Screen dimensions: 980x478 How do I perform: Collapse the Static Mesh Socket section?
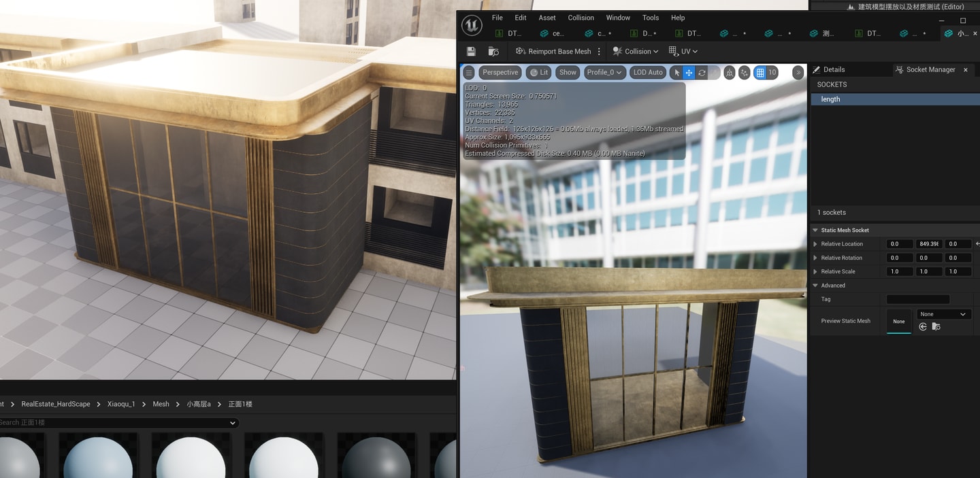coord(815,231)
